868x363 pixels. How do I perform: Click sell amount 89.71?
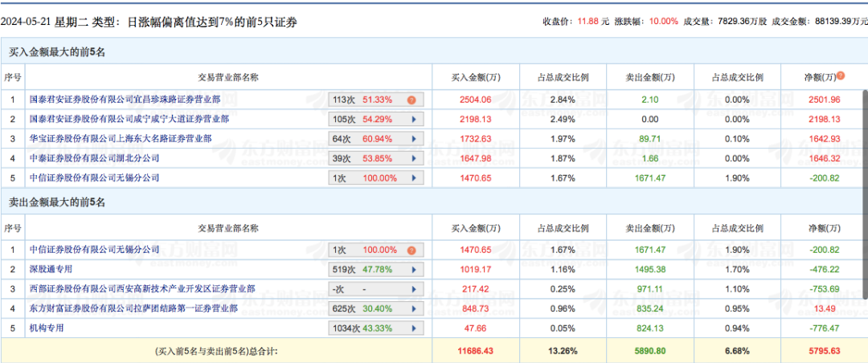(x=650, y=138)
